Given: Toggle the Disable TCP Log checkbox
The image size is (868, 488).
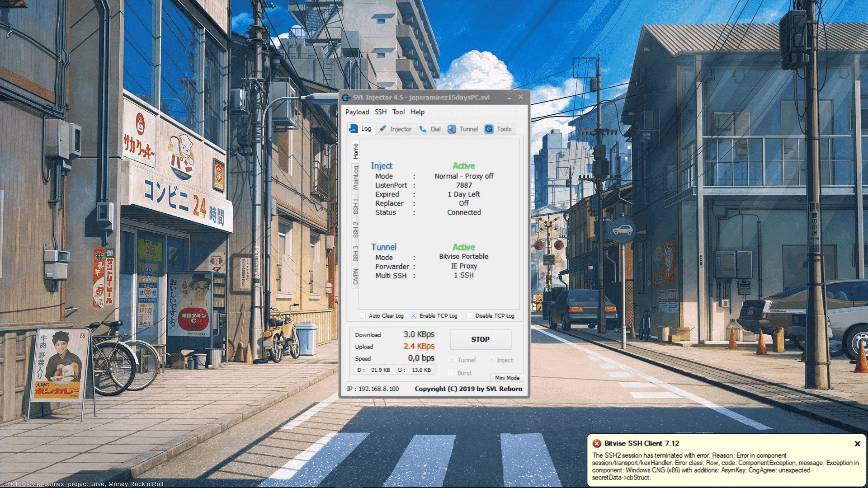Looking at the screenshot, I should click(x=469, y=316).
